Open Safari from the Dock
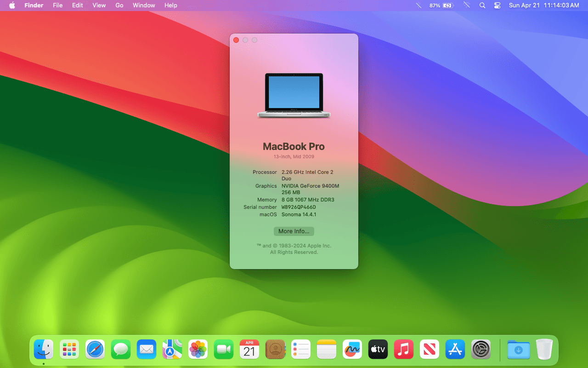The image size is (588, 368). (95, 349)
